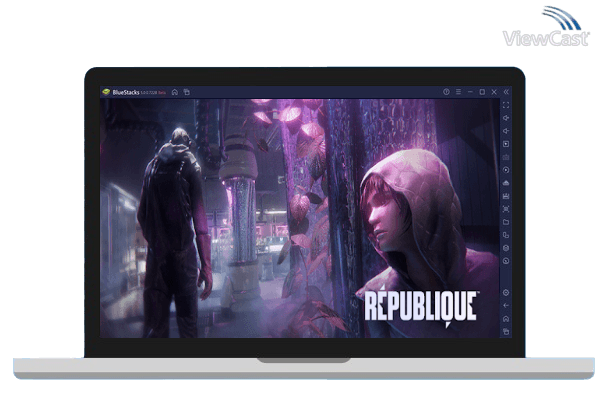The image size is (602, 414).
Task: Click the hexagon eco mode icon
Action: pos(506,248)
